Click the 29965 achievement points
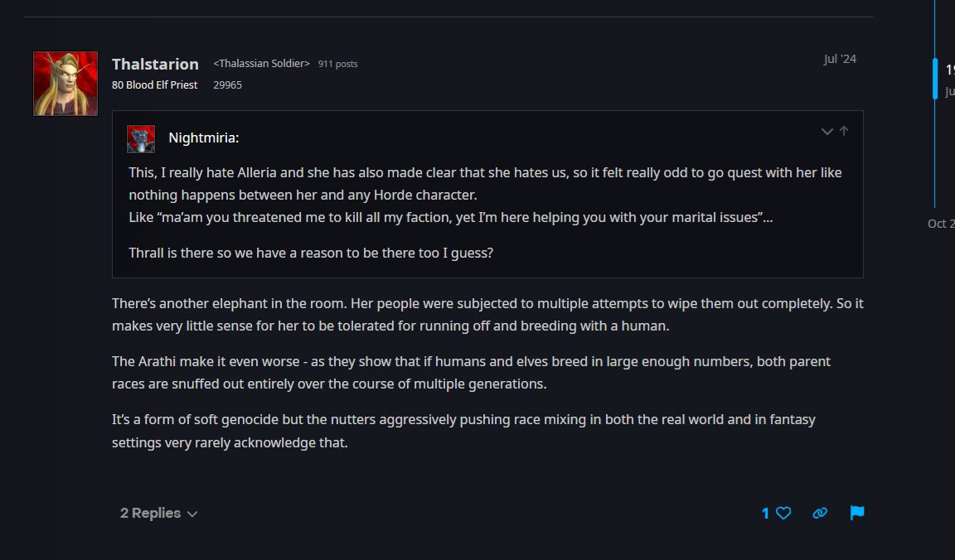The width and height of the screenshot is (955, 560). pyautogui.click(x=227, y=84)
